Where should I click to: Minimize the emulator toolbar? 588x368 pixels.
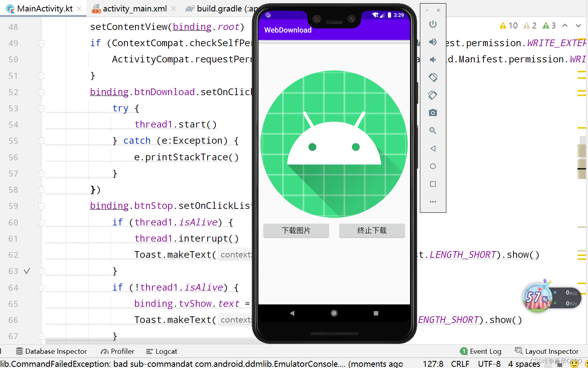[427, 10]
